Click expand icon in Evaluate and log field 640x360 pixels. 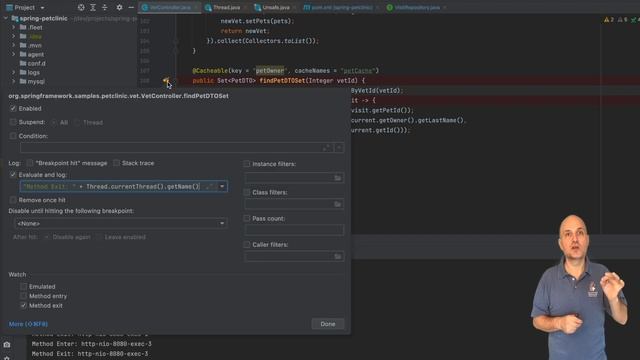pyautogui.click(x=209, y=187)
